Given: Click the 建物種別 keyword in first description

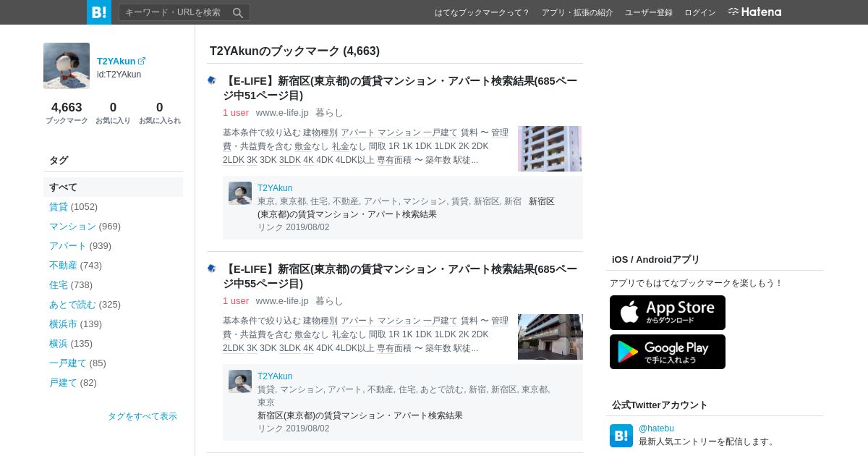Looking at the screenshot, I should [320, 132].
